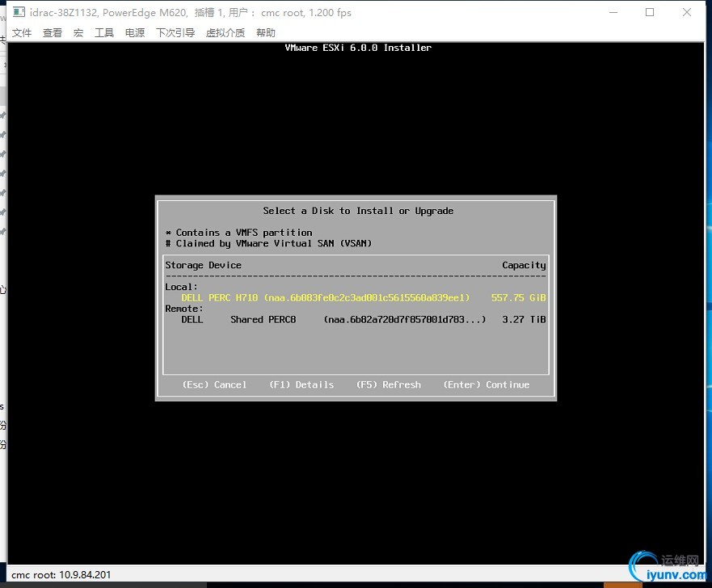Click the VMware ESXi 6.0.0 Installer title
Image resolution: width=712 pixels, height=588 pixels.
coord(358,48)
